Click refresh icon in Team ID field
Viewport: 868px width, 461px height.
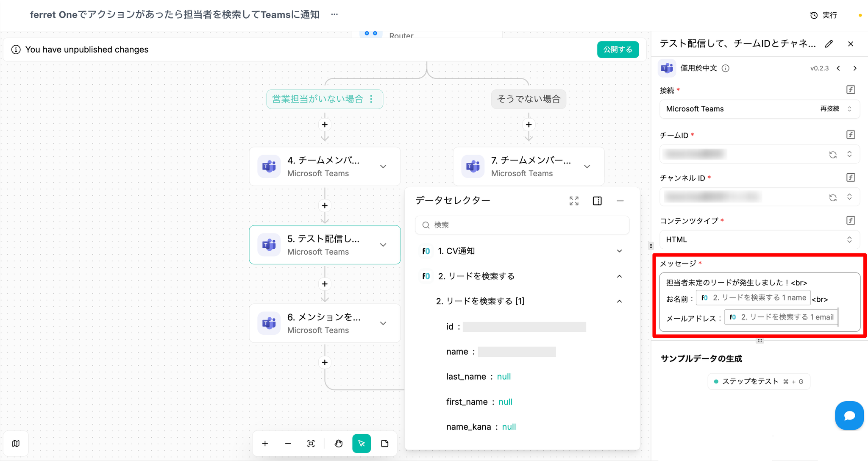click(x=833, y=154)
